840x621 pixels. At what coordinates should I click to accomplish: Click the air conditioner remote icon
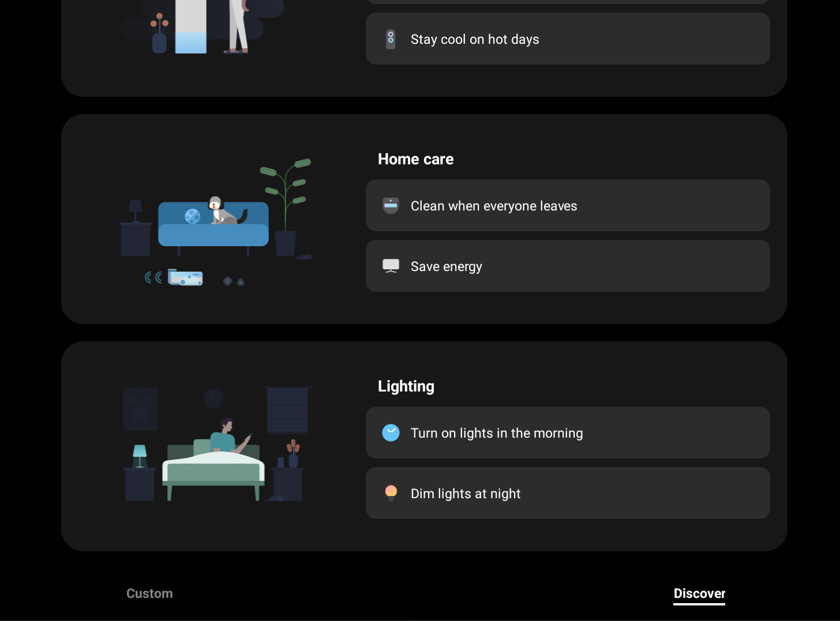point(391,39)
